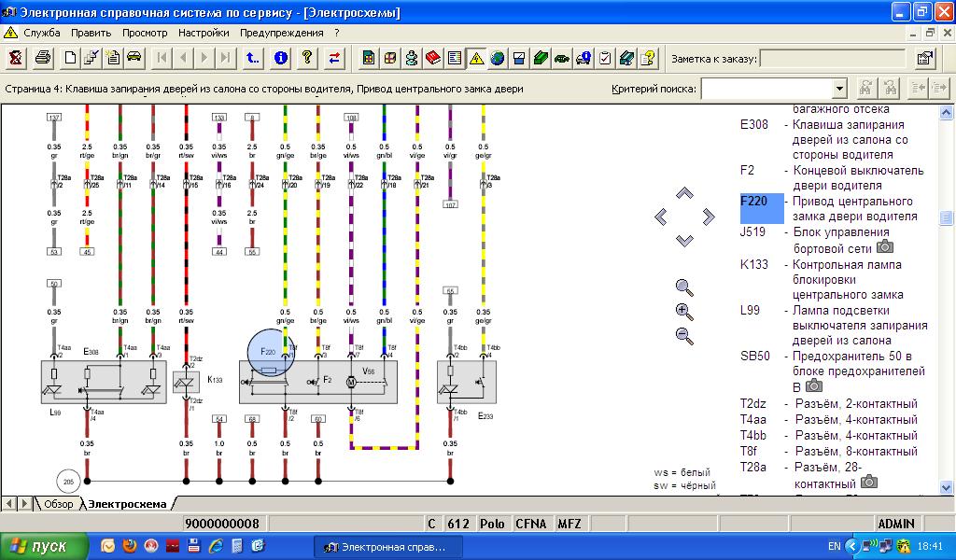
Task: Click the yellow warning triangle toolbar icon
Action: tap(476, 59)
